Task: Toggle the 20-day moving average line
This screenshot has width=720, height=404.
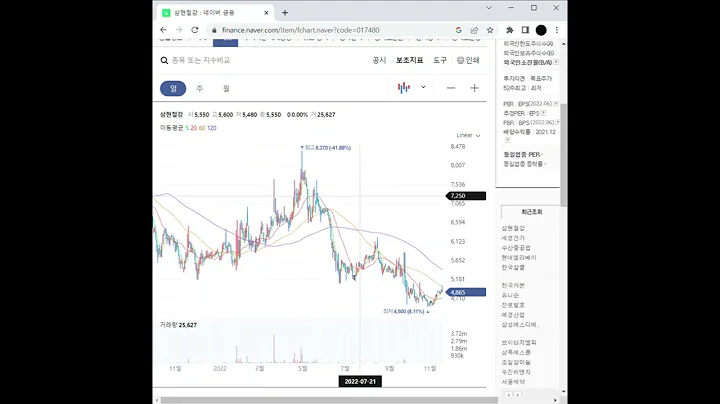Action: click(194, 128)
